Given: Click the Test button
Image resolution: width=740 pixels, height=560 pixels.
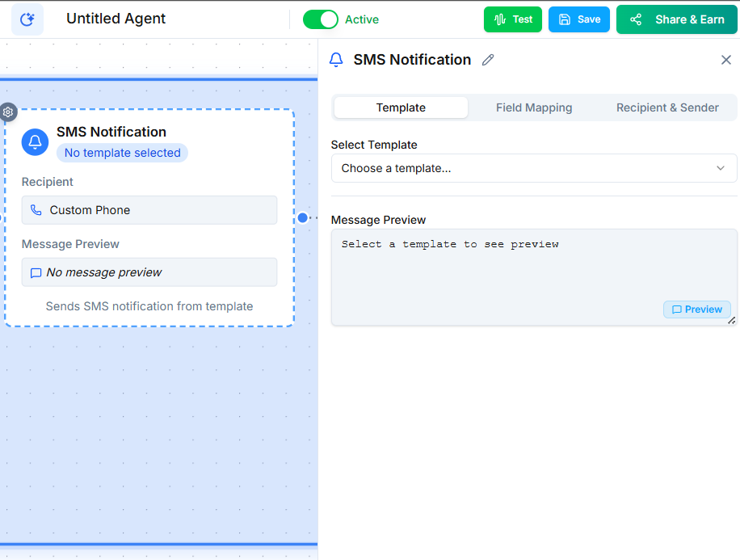Looking at the screenshot, I should tap(512, 19).
